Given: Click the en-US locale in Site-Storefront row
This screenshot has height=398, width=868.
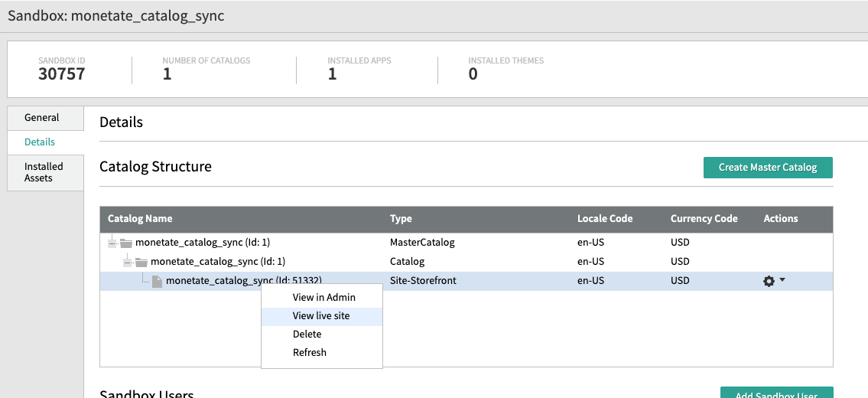Looking at the screenshot, I should 590,281.
